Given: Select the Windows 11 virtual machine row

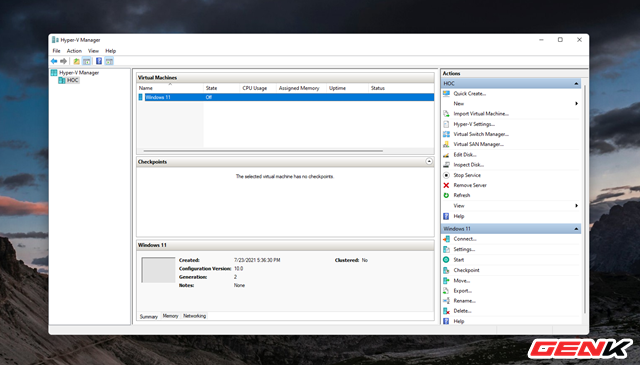Looking at the screenshot, I should [286, 97].
